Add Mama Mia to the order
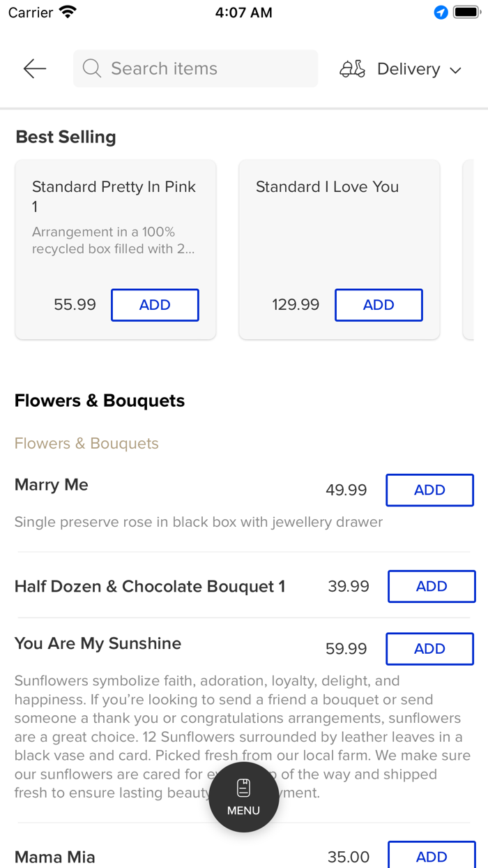 click(432, 856)
